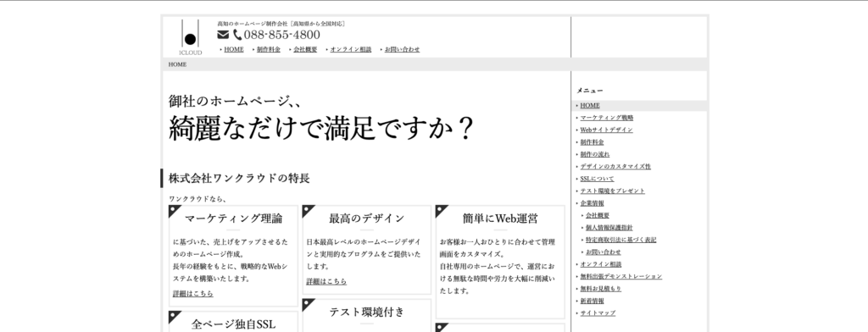Open 制作の流れ in sidebar

595,154
